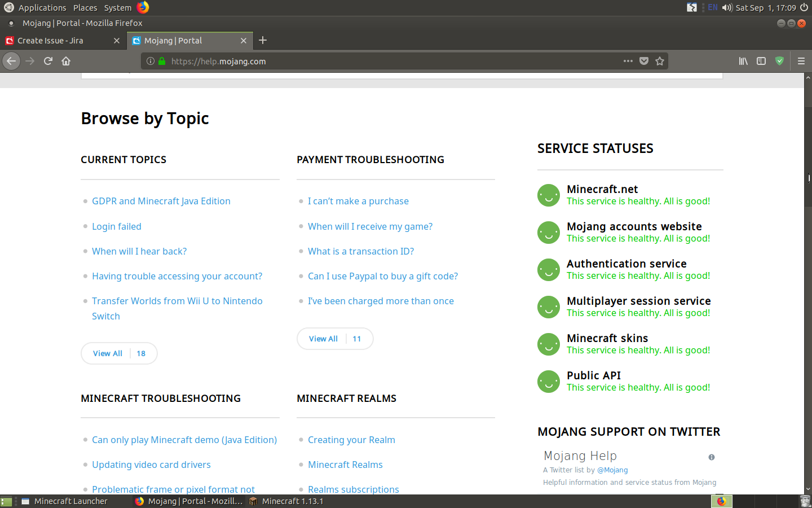Click the Firefox workspace icon in bottom panel
This screenshot has width=812, height=508.
[x=721, y=501]
